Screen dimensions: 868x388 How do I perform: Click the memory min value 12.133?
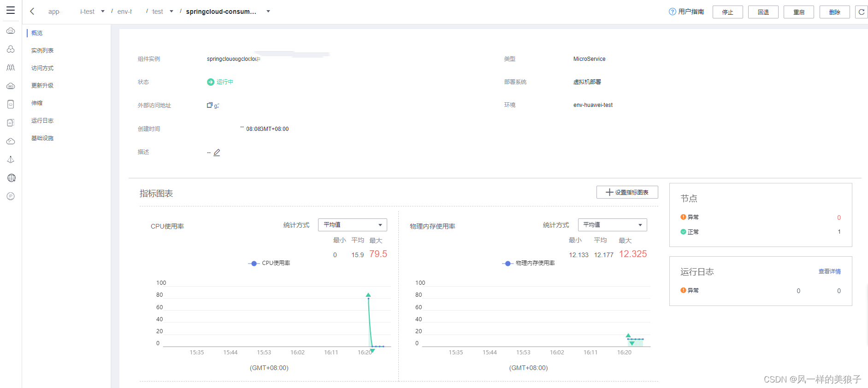coord(579,255)
